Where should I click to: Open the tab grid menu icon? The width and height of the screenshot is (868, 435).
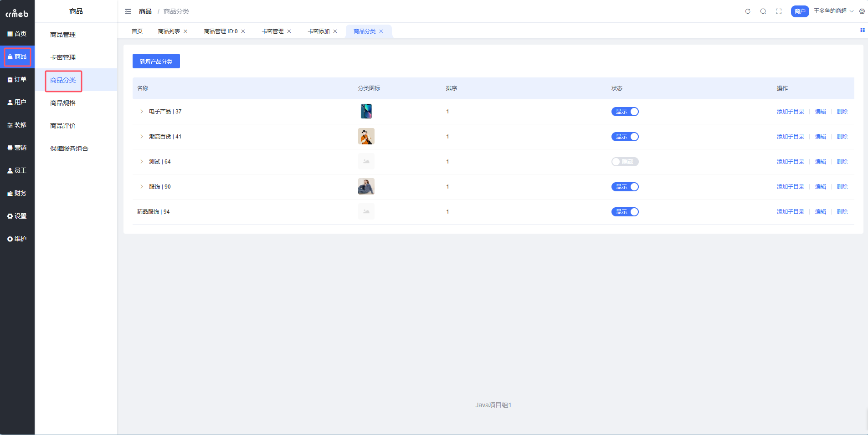862,30
